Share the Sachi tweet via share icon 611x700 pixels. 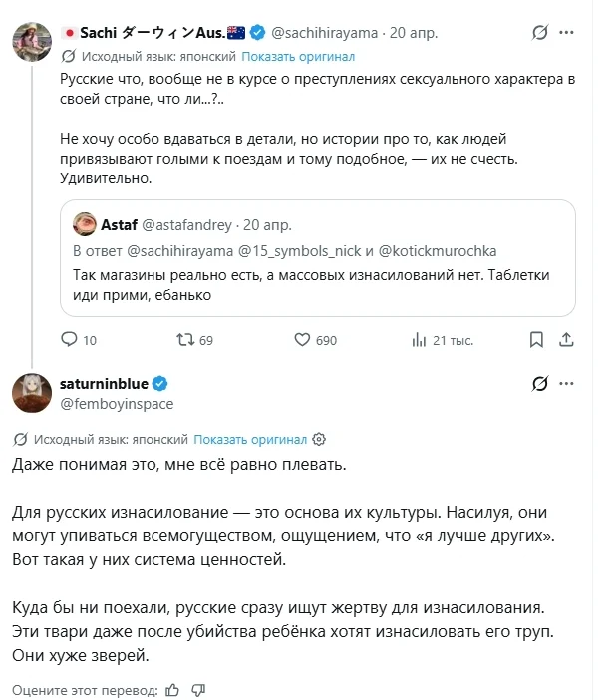pos(566,340)
